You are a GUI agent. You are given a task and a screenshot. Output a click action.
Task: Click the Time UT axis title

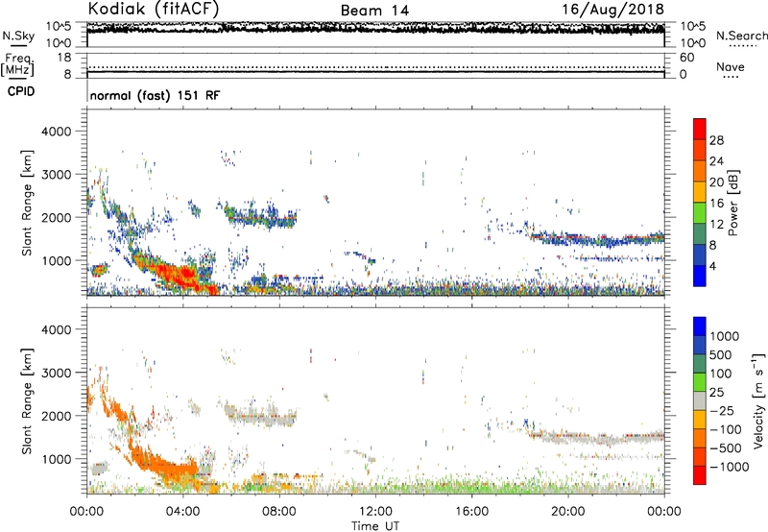coord(375,526)
